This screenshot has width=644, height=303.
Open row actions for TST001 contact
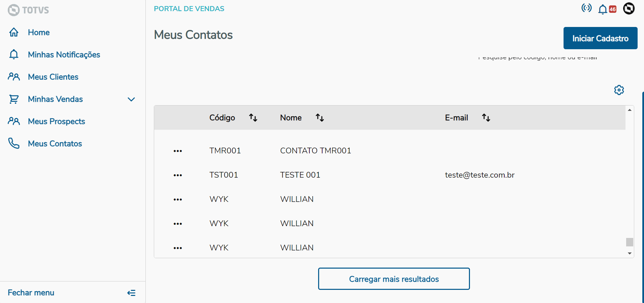tap(178, 175)
